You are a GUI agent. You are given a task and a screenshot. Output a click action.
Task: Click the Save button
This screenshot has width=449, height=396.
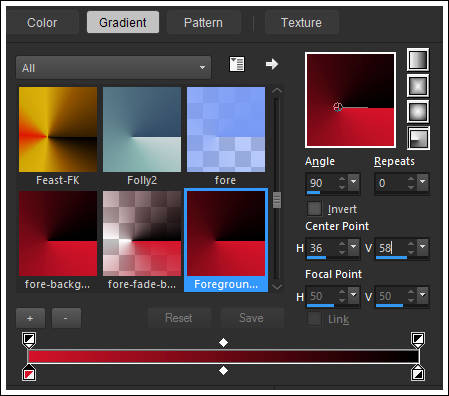(x=252, y=318)
